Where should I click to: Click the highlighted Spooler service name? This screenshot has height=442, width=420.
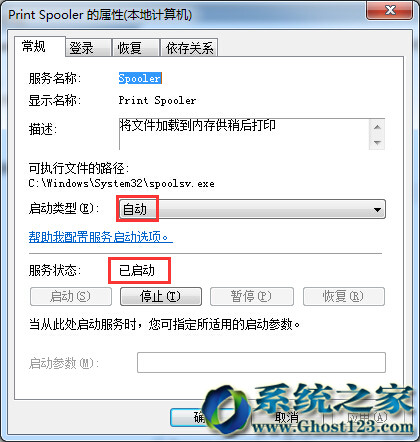pos(140,78)
